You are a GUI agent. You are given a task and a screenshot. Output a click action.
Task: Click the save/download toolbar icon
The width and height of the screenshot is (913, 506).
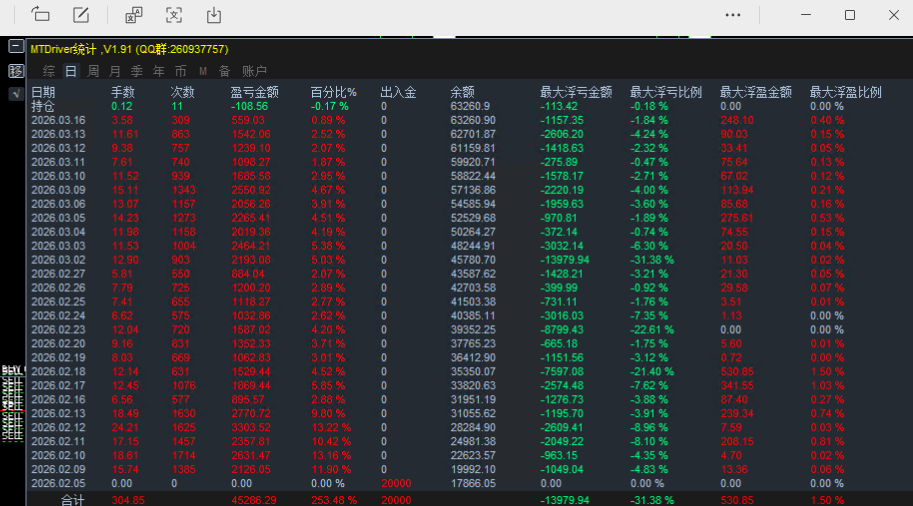tap(214, 15)
